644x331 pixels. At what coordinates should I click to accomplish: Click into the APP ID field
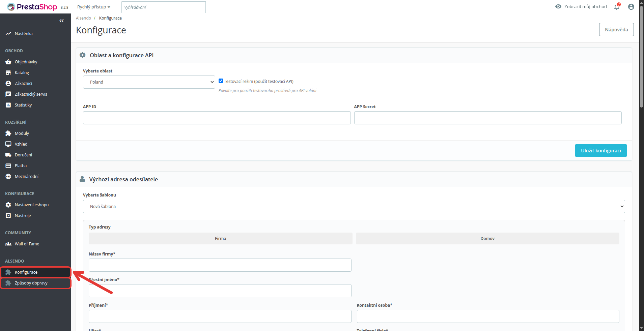pos(217,118)
